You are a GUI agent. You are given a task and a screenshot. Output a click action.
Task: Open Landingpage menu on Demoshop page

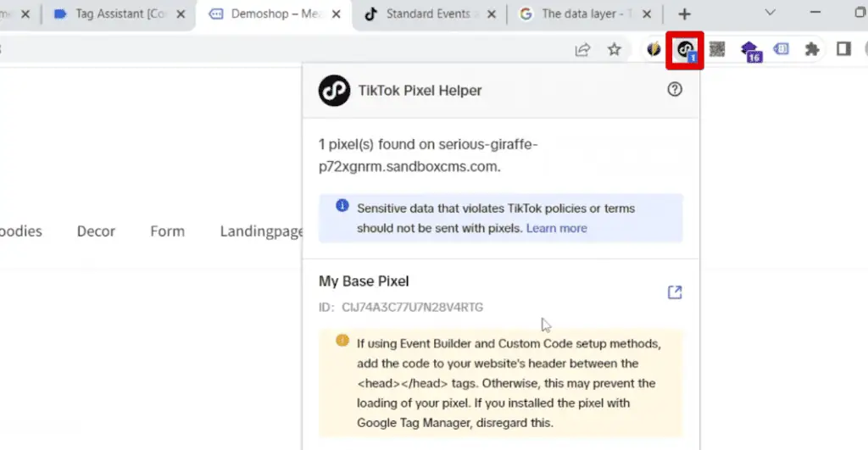(x=261, y=232)
